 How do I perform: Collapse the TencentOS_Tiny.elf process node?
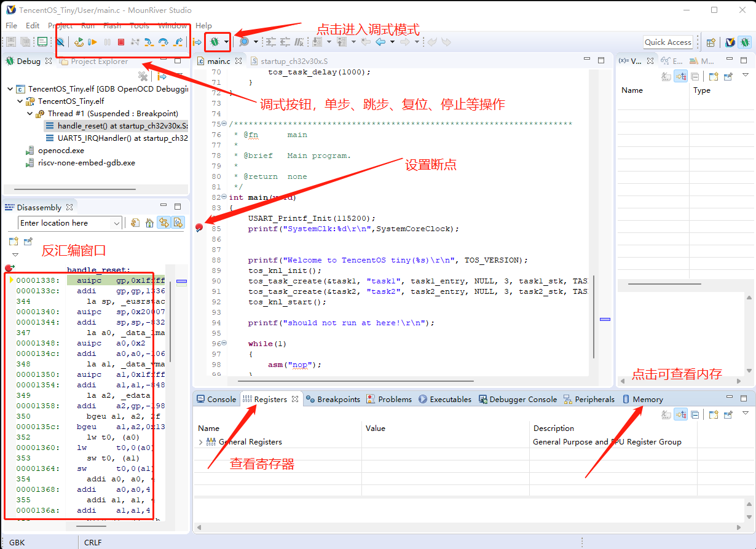coord(20,101)
